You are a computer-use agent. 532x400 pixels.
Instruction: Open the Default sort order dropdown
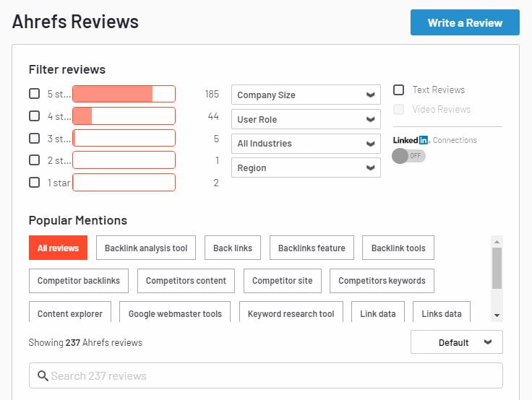point(457,342)
